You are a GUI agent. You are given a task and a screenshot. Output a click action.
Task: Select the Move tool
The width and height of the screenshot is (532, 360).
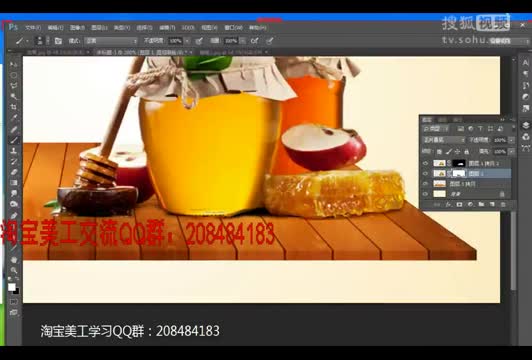14,64
